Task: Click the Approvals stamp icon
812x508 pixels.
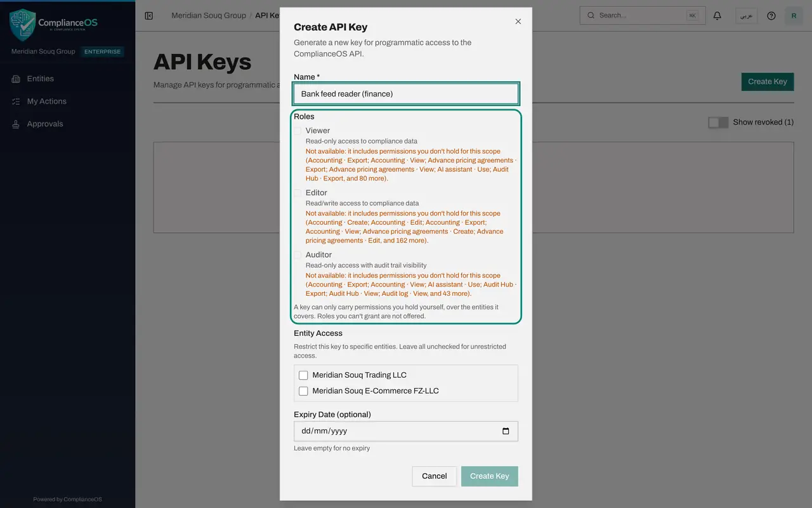Action: [x=16, y=124]
